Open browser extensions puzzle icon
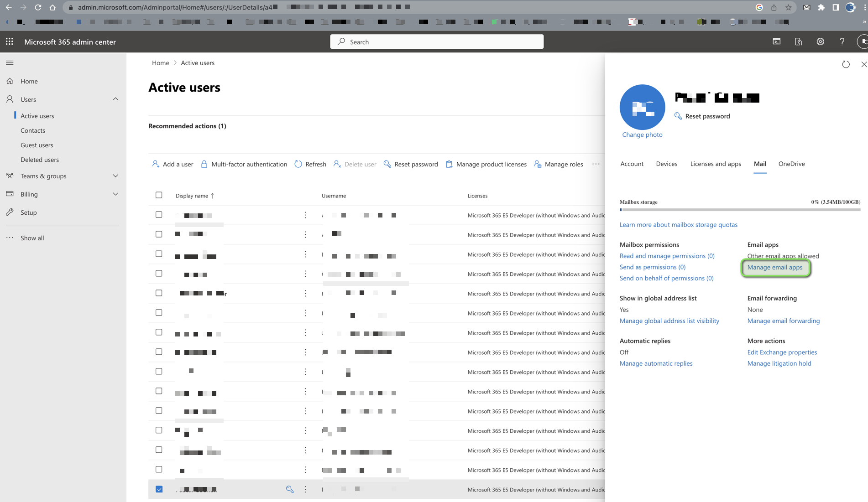The width and height of the screenshot is (868, 502). coord(821,7)
